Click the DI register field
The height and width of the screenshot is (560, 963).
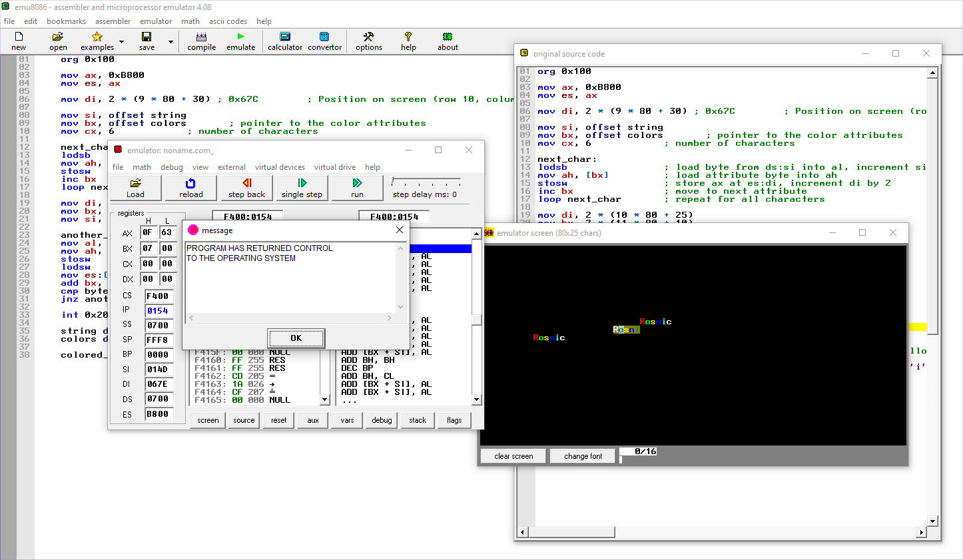point(159,384)
